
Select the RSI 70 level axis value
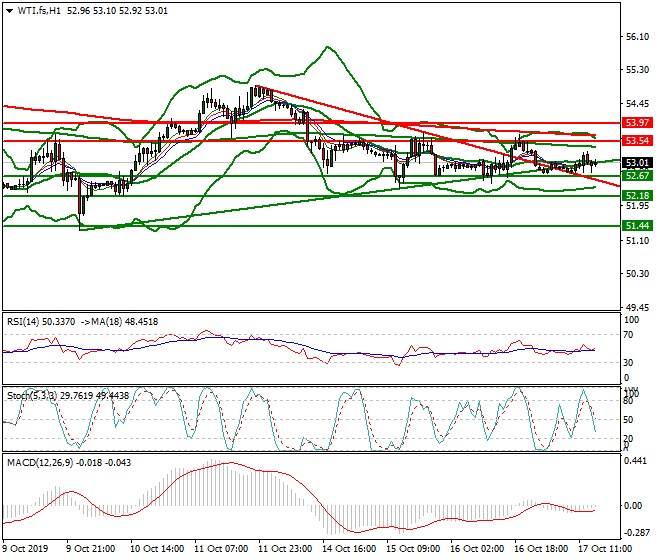coord(628,335)
